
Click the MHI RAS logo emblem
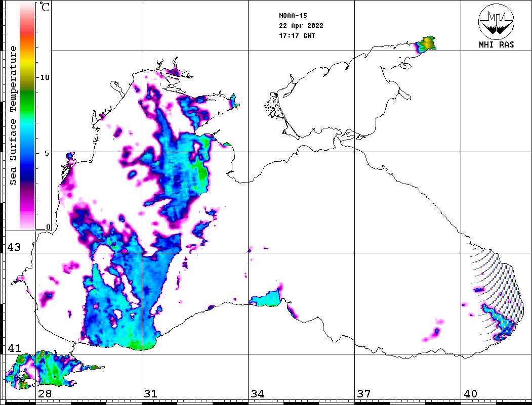496,21
